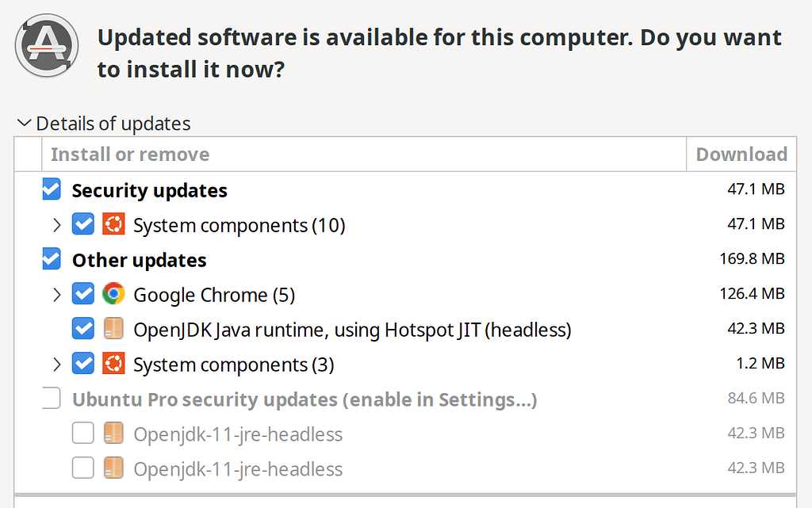Viewport: 812px width, 508px height.
Task: Click the Install or remove column header
Action: (x=130, y=155)
